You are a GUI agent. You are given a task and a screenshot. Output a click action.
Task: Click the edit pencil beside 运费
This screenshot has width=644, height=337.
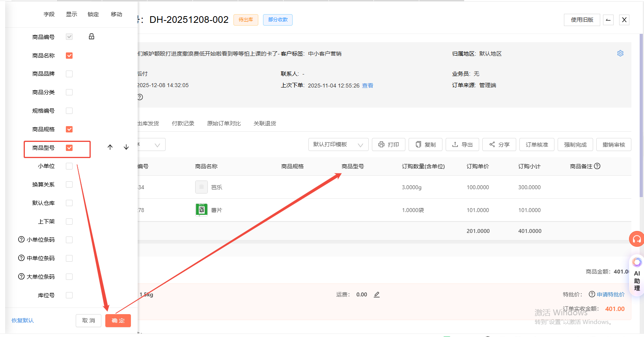[x=377, y=294]
